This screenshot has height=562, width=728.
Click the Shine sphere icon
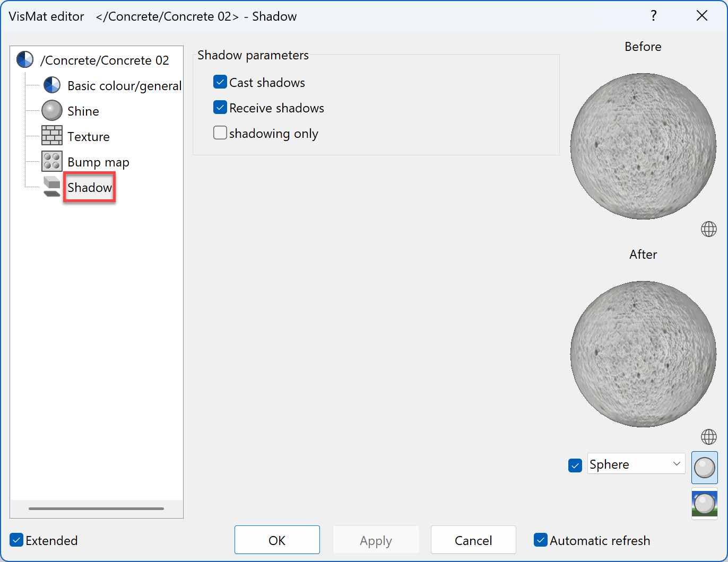point(51,110)
